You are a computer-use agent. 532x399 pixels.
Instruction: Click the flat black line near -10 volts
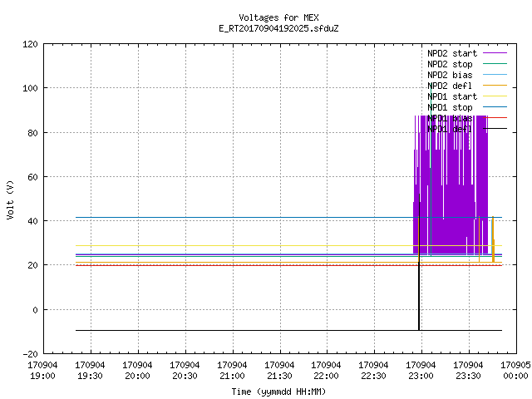[288, 330]
